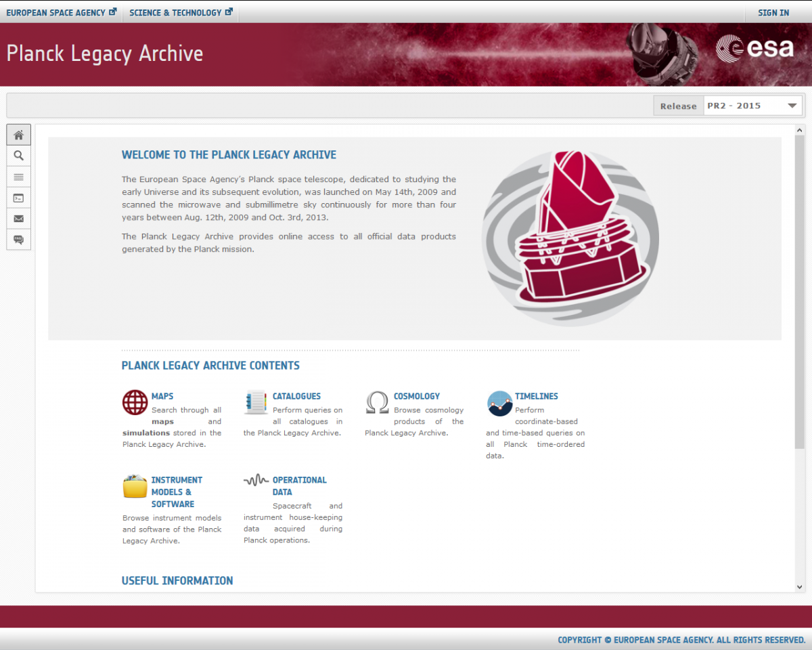The image size is (812, 650).
Task: Click the scrollbar down arrow
Action: 799,587
